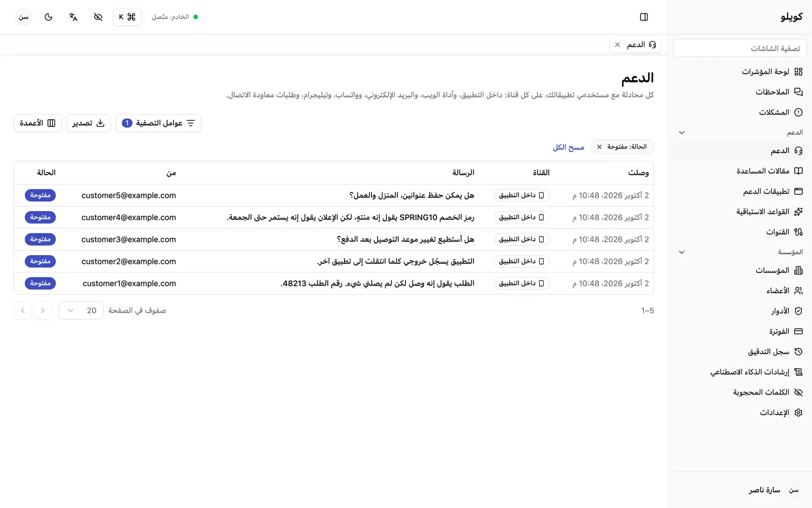Open the command palette ⌘K button

coord(127,17)
